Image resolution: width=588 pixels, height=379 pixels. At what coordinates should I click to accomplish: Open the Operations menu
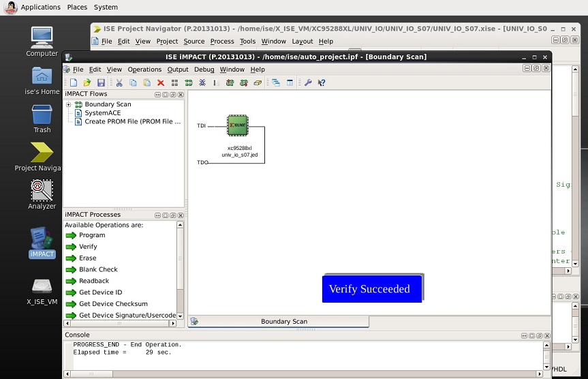144,70
